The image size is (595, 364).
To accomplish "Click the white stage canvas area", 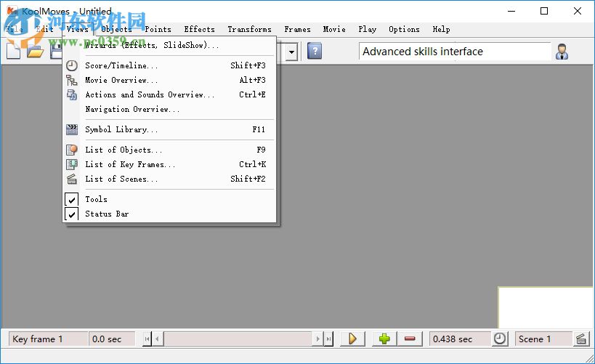I will pos(546,307).
